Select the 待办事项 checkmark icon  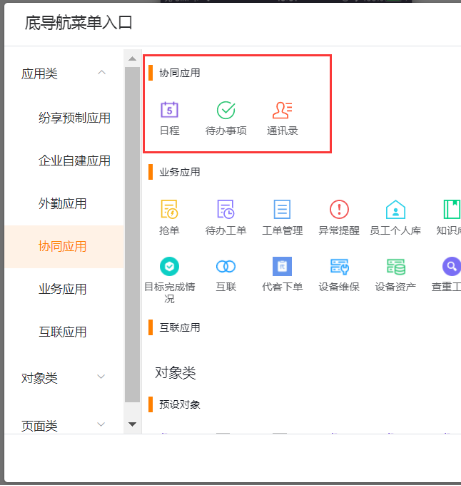coord(226,110)
